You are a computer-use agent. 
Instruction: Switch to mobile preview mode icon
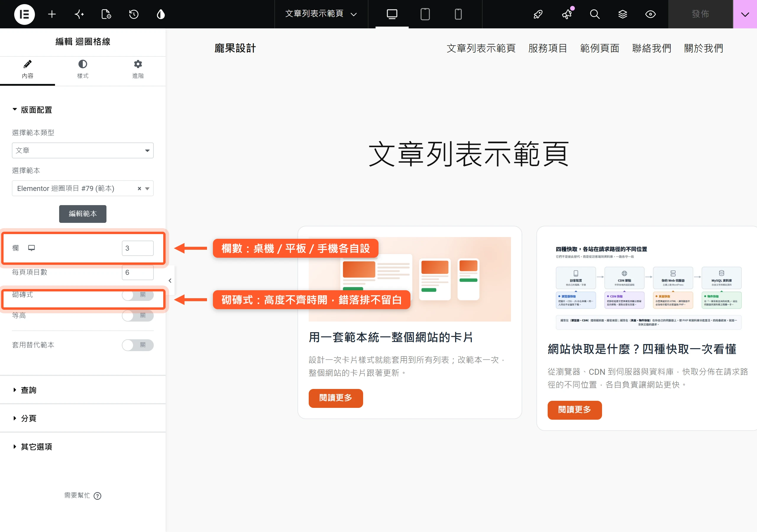point(458,14)
